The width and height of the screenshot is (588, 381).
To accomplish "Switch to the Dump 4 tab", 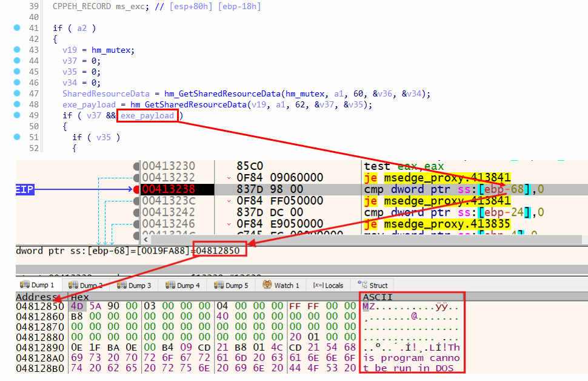I will 182,285.
